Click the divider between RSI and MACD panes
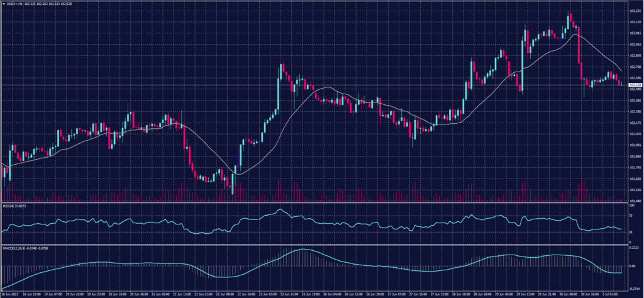The image size is (644, 298). 314,243
